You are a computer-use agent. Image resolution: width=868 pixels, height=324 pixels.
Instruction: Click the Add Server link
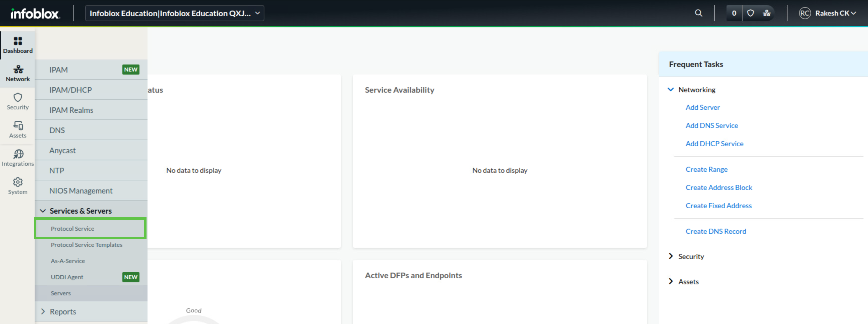[x=703, y=107]
